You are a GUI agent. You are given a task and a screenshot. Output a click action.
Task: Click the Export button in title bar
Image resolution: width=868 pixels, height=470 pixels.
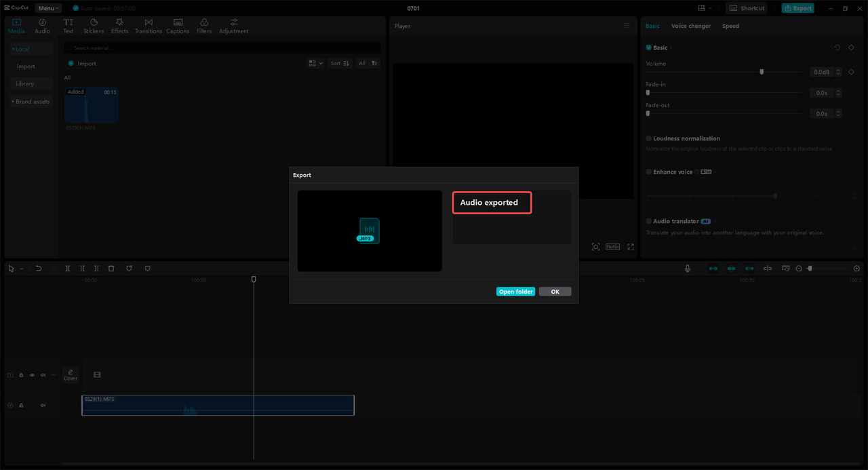pos(797,8)
